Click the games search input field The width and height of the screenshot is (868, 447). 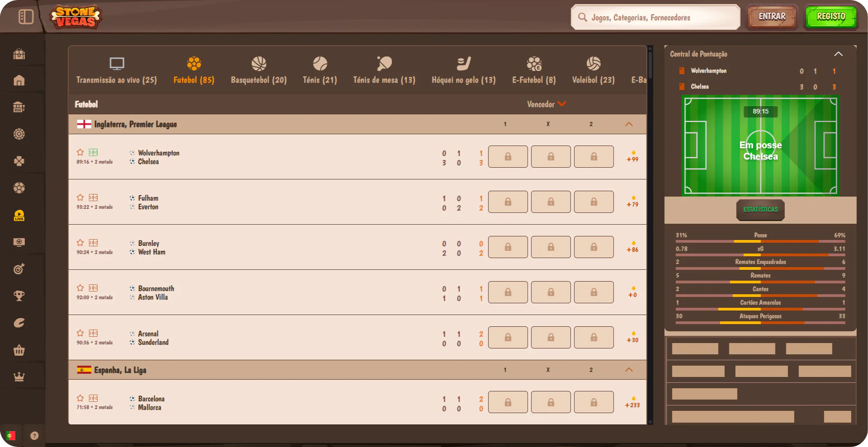[x=655, y=17]
